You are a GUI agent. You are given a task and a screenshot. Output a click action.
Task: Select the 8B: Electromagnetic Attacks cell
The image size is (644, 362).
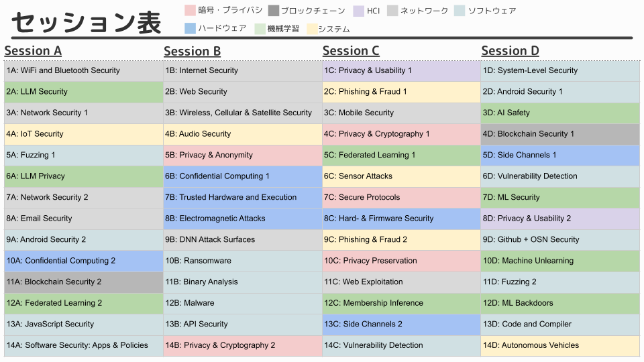click(x=243, y=219)
